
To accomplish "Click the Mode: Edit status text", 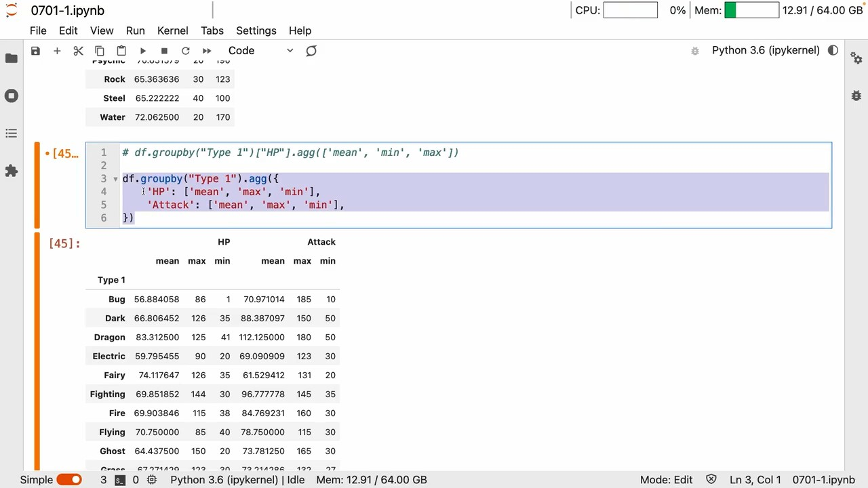I will (666, 479).
